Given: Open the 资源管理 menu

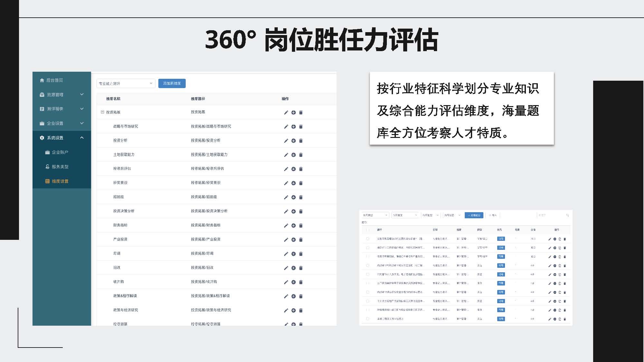Looking at the screenshot, I should tap(62, 95).
